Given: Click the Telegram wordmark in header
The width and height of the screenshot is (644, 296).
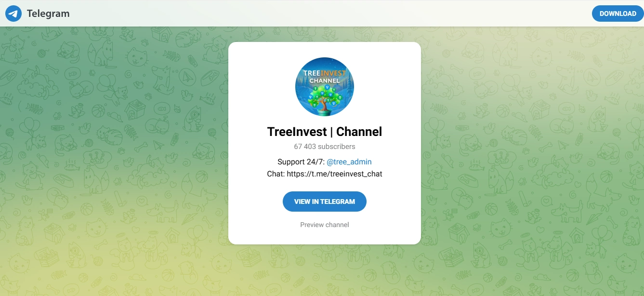Looking at the screenshot, I should 48,13.
